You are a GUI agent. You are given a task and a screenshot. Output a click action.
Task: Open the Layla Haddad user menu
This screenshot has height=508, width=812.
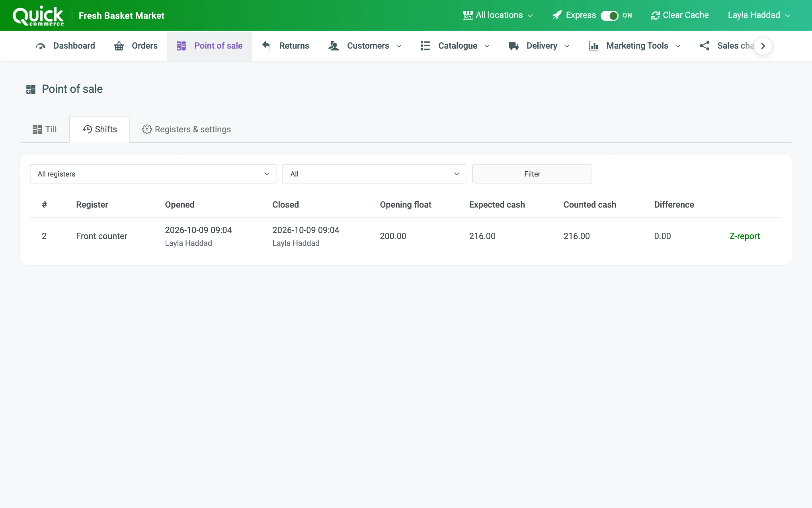click(x=759, y=15)
